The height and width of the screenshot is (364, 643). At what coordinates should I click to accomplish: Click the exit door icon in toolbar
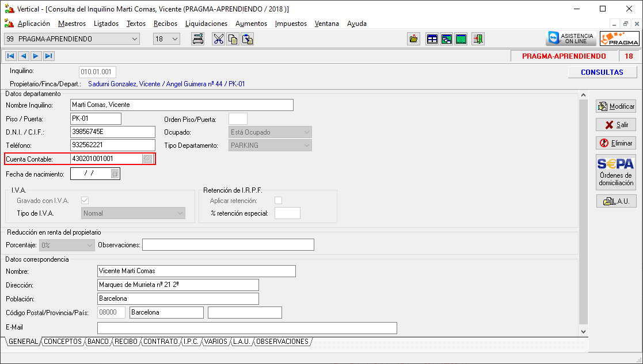coord(478,39)
